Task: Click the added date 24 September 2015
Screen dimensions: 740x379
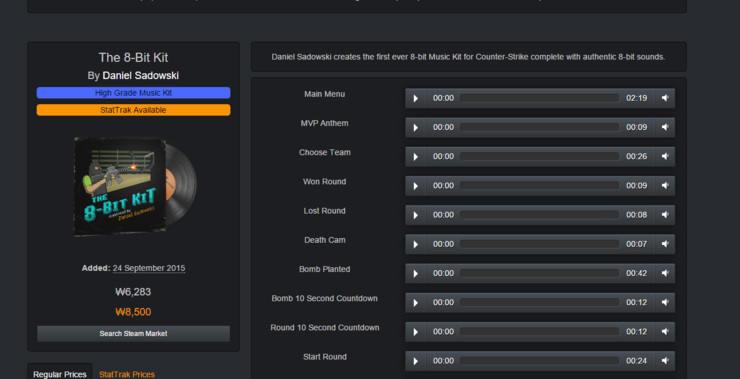Action: pos(149,268)
